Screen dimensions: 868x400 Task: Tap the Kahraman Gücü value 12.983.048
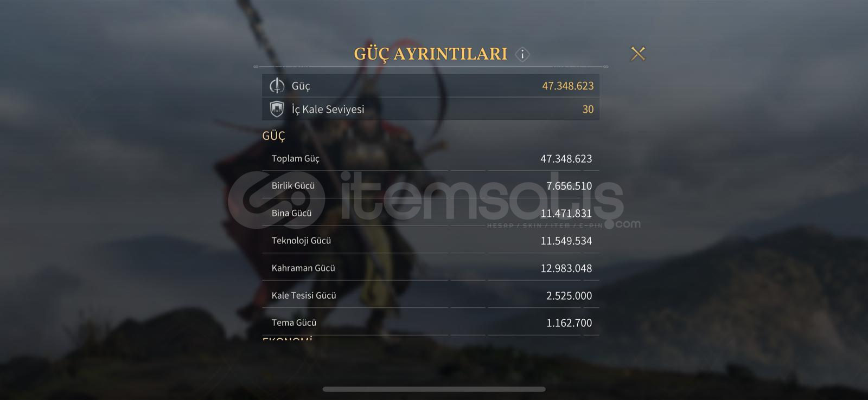click(x=566, y=268)
